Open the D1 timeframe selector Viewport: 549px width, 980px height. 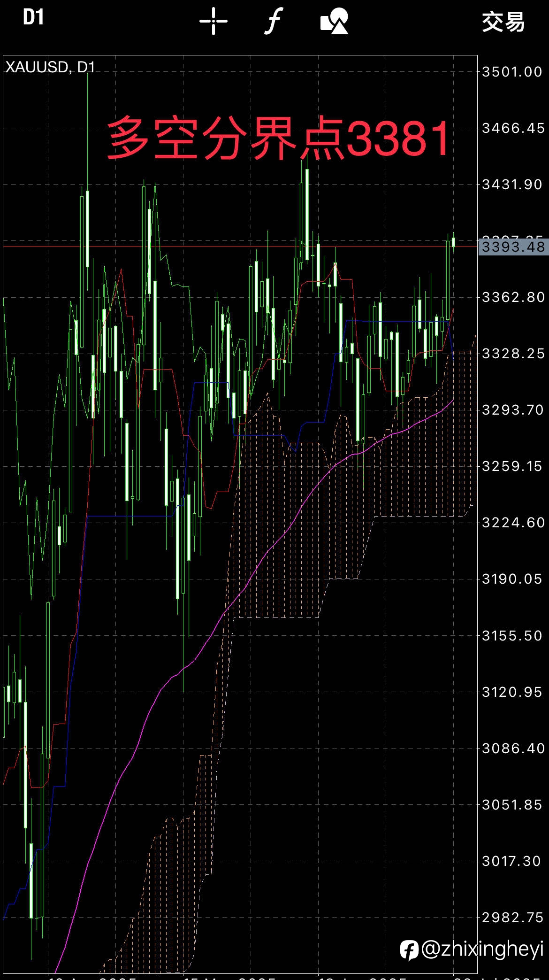tap(33, 17)
